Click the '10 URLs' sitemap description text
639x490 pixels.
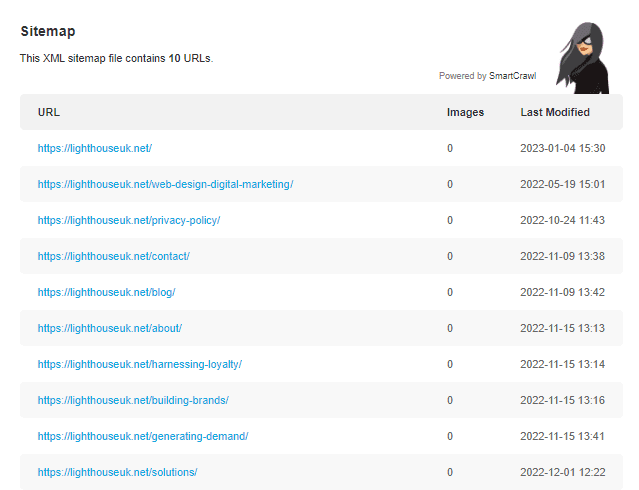tap(117, 59)
